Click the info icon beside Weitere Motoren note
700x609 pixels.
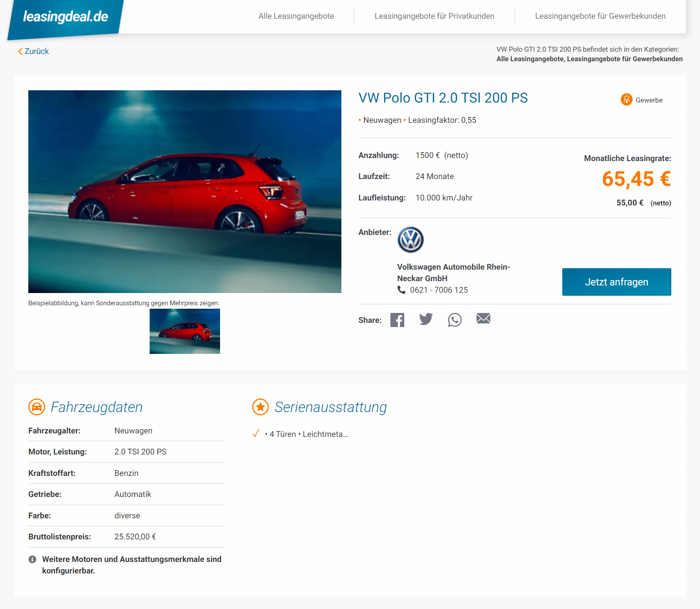[33, 559]
